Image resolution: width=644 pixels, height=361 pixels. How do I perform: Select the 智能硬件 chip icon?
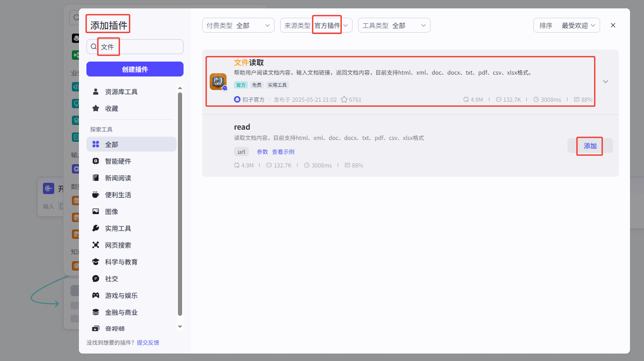point(96,161)
